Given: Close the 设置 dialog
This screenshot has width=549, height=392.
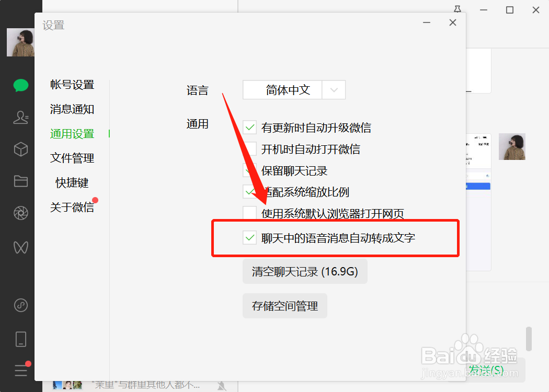Looking at the screenshot, I should [x=453, y=22].
